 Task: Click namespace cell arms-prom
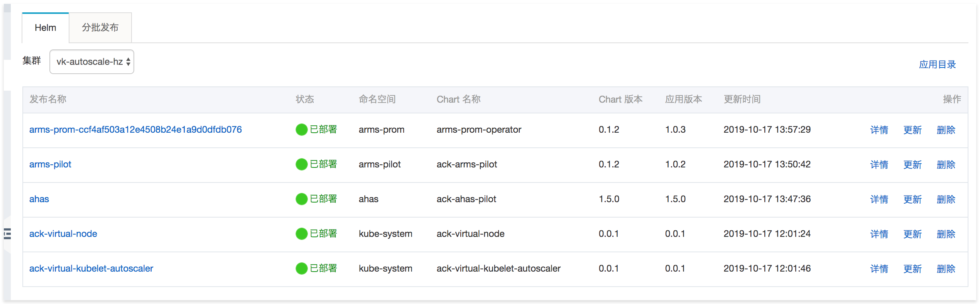point(382,130)
